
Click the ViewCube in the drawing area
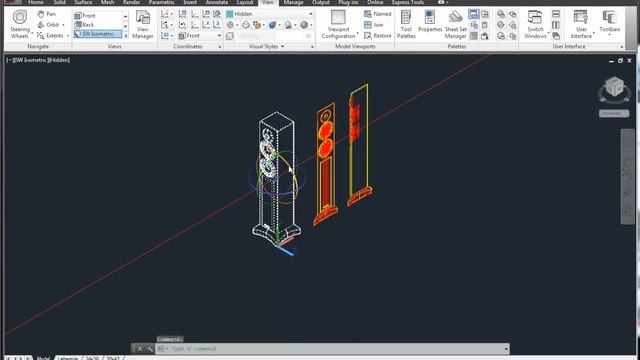click(x=614, y=87)
